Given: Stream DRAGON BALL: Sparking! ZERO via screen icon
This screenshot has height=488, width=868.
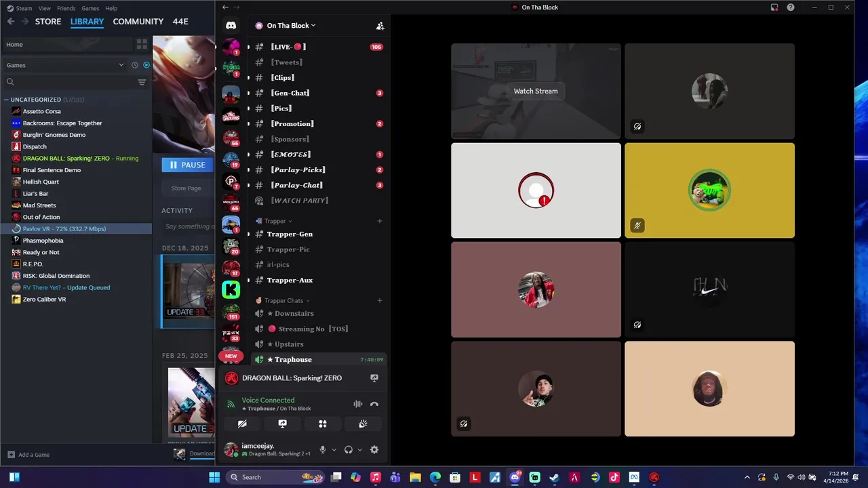Looking at the screenshot, I should pos(374,378).
